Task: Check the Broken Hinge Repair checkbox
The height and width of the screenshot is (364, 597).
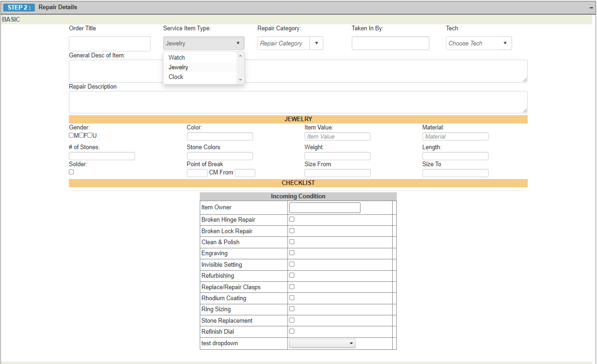Action: (x=292, y=219)
